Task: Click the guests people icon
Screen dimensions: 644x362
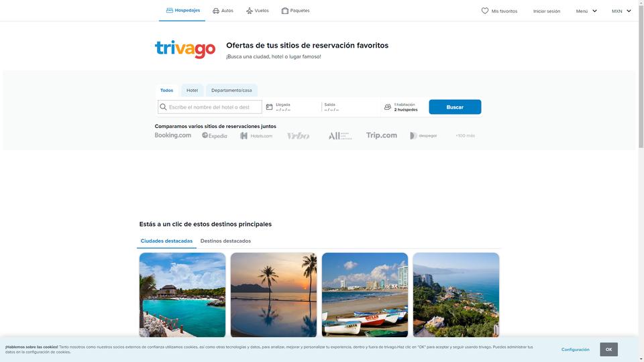Action: [387, 107]
